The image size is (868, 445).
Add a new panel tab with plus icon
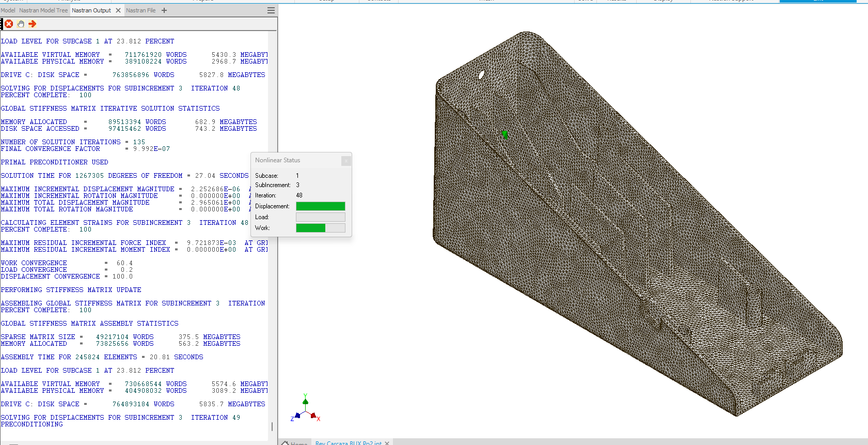pos(164,10)
